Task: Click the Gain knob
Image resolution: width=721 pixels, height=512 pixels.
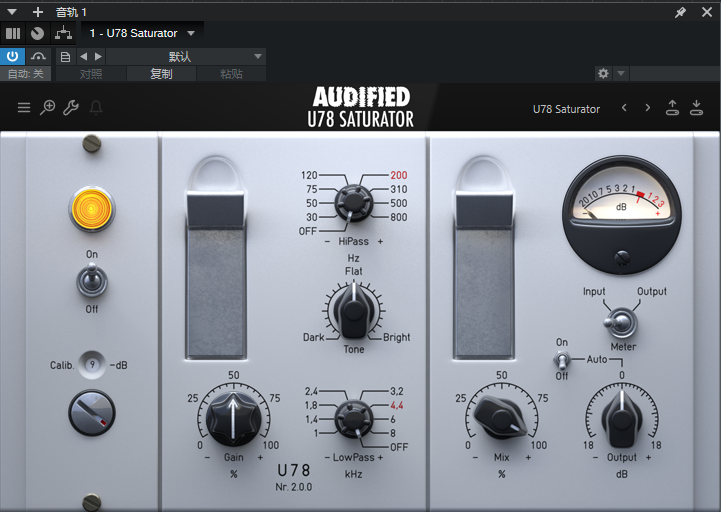Action: 234,419
